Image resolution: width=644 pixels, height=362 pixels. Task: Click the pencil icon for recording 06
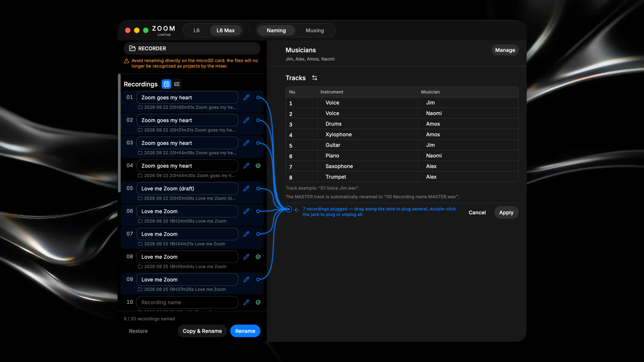coord(246,211)
